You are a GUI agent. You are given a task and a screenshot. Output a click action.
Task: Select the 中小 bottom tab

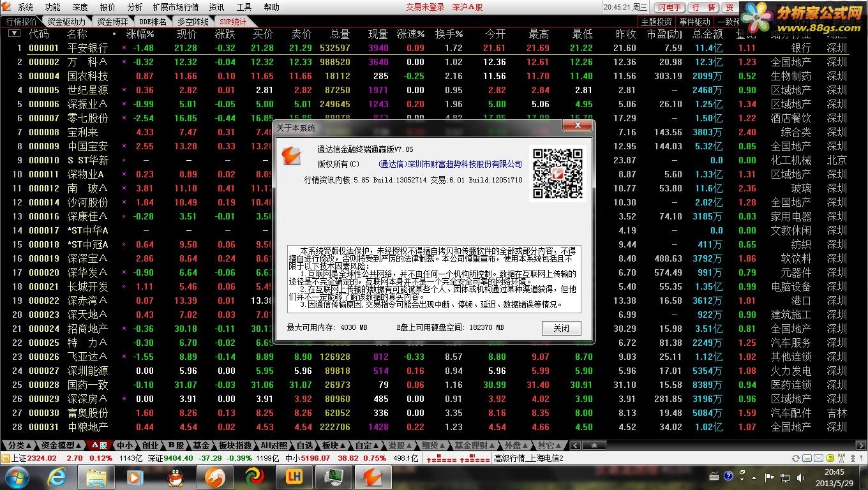[x=125, y=445]
